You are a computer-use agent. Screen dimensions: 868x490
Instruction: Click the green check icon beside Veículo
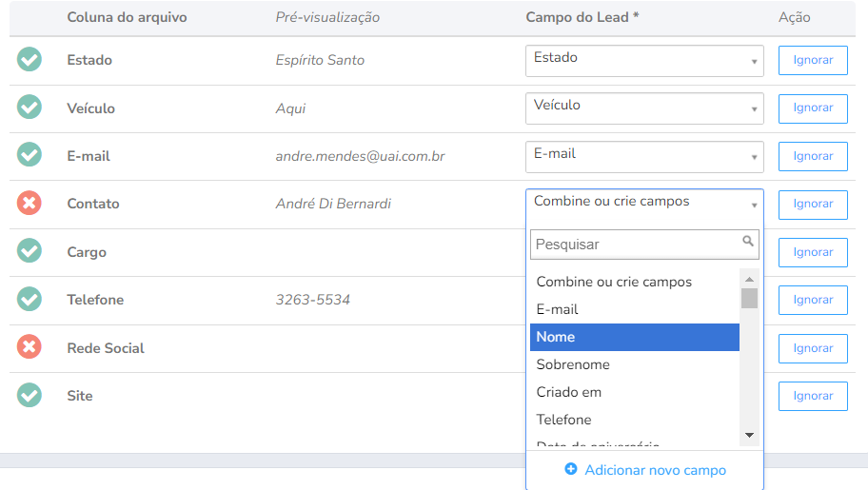coord(30,108)
